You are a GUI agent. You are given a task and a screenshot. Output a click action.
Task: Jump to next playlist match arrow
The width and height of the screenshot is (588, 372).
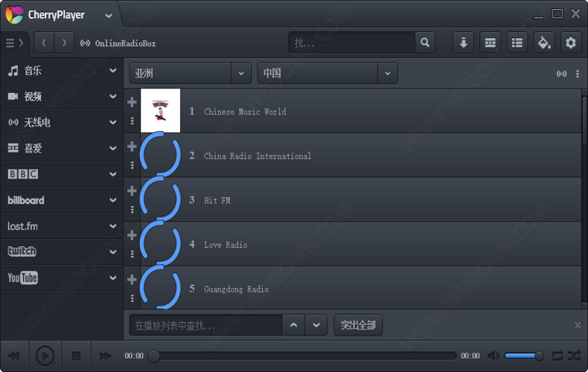[316, 324]
